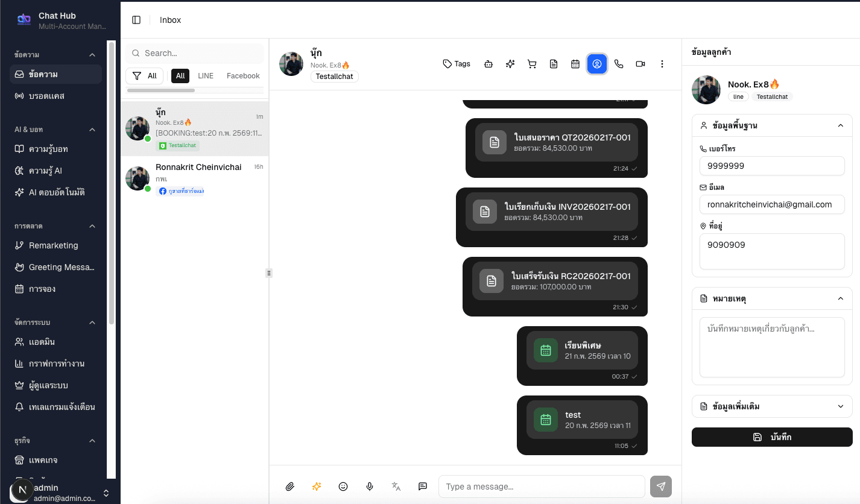860x504 pixels.
Task: Click the Type a message input field
Action: click(x=541, y=487)
